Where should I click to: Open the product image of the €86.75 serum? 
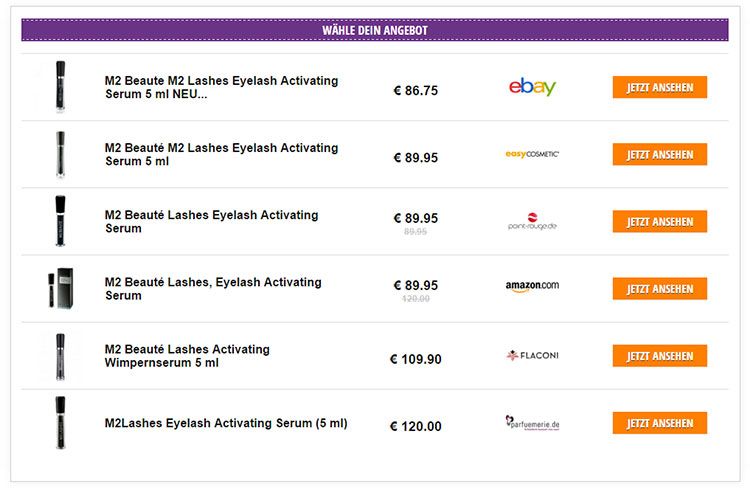(x=60, y=87)
